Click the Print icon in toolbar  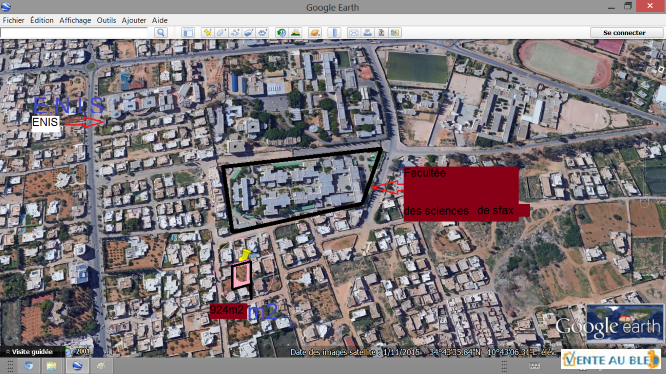click(367, 33)
